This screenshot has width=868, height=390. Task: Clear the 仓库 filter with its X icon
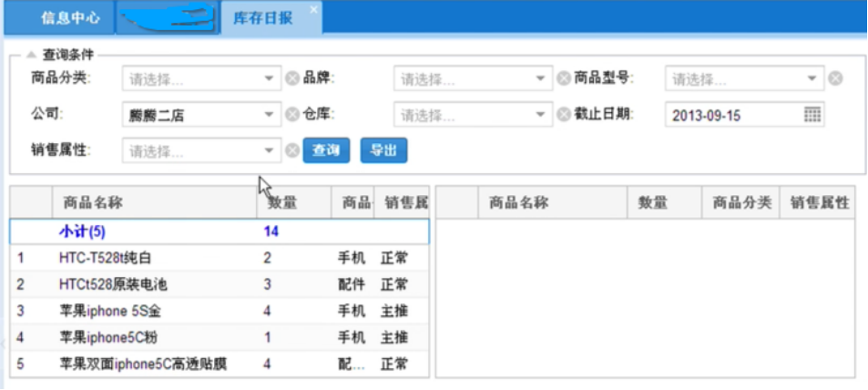click(564, 115)
